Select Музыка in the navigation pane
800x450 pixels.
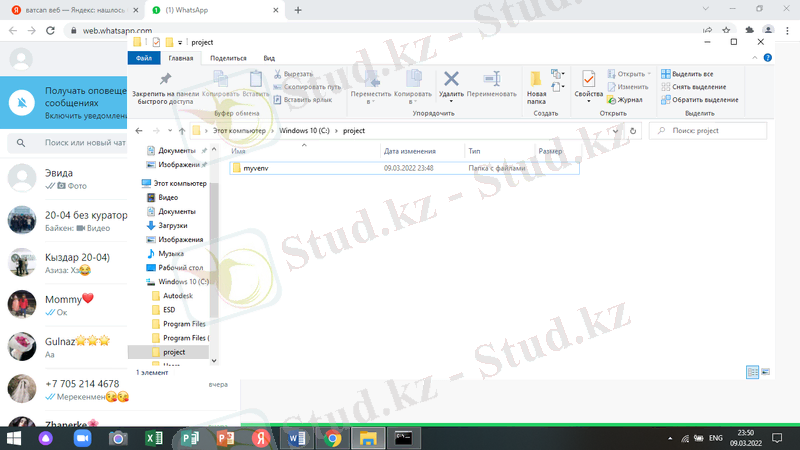(x=170, y=254)
